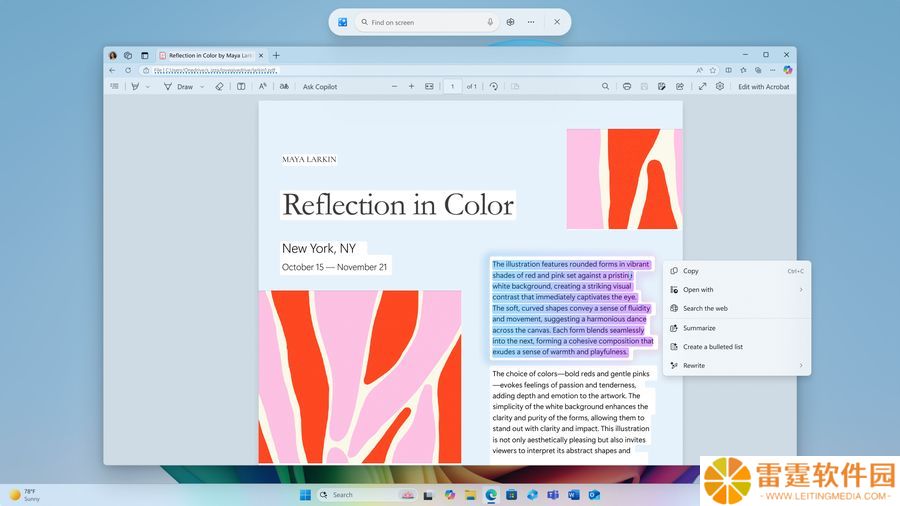Click Ask Copilot in PDF toolbar
The width and height of the screenshot is (900, 506).
click(320, 87)
